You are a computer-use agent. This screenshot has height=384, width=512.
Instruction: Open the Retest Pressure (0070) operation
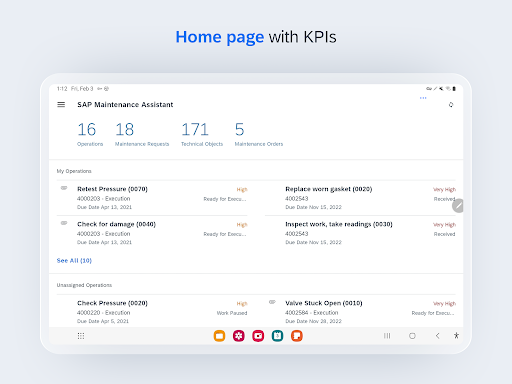tap(152, 198)
